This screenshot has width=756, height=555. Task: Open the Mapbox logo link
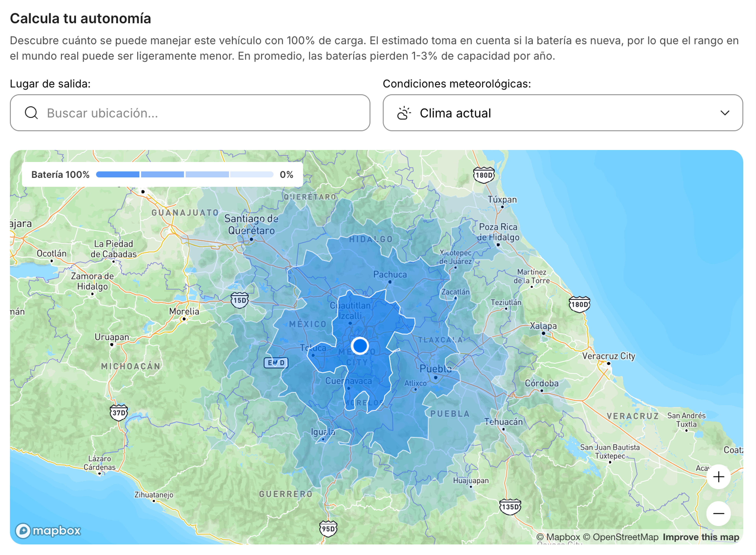tap(48, 531)
